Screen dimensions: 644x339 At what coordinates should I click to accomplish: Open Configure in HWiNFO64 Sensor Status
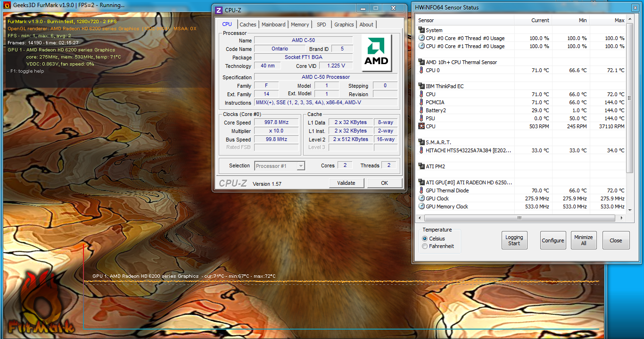click(x=553, y=240)
